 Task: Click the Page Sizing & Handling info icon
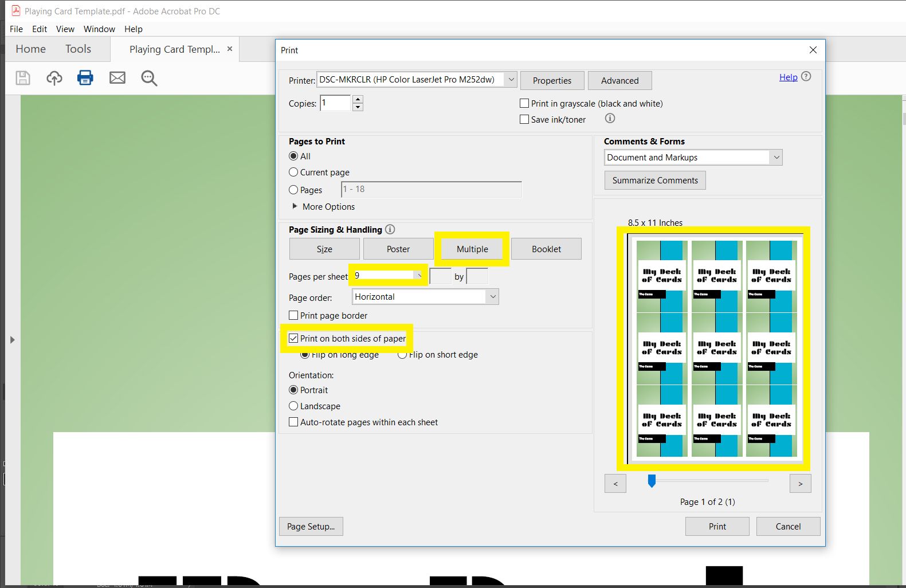(x=390, y=229)
